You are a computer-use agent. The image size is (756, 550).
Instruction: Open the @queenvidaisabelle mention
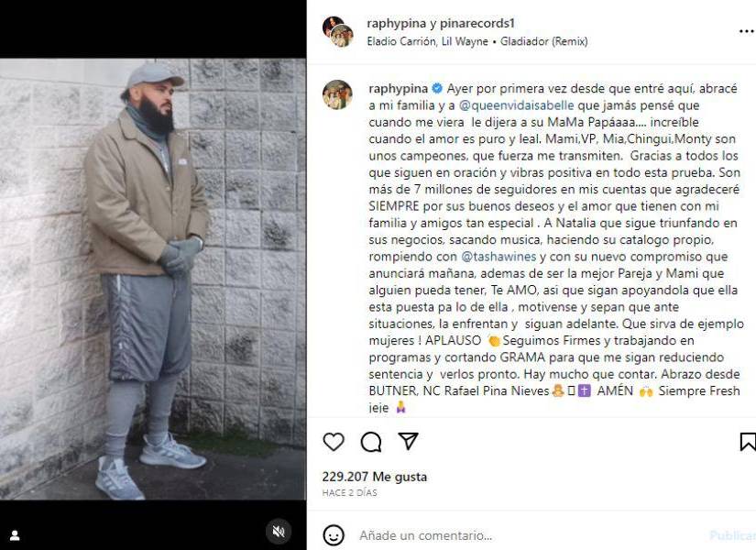pyautogui.click(x=517, y=105)
